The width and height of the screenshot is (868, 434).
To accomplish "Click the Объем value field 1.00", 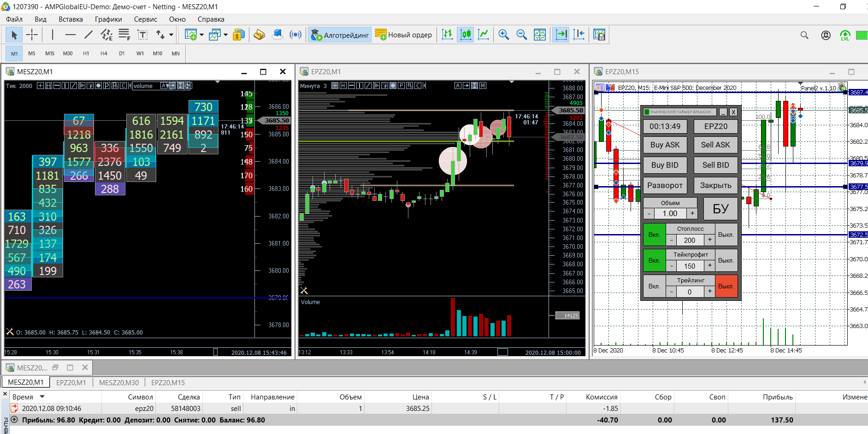I will [x=670, y=213].
